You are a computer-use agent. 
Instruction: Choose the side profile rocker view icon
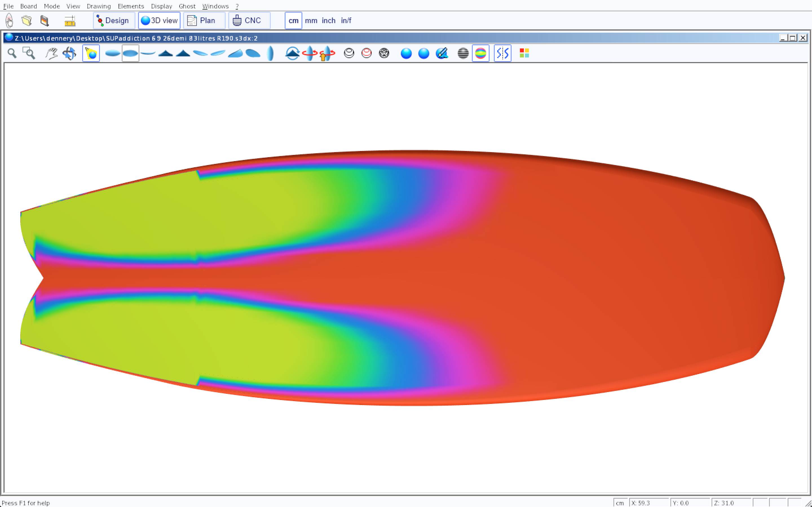[x=148, y=53]
